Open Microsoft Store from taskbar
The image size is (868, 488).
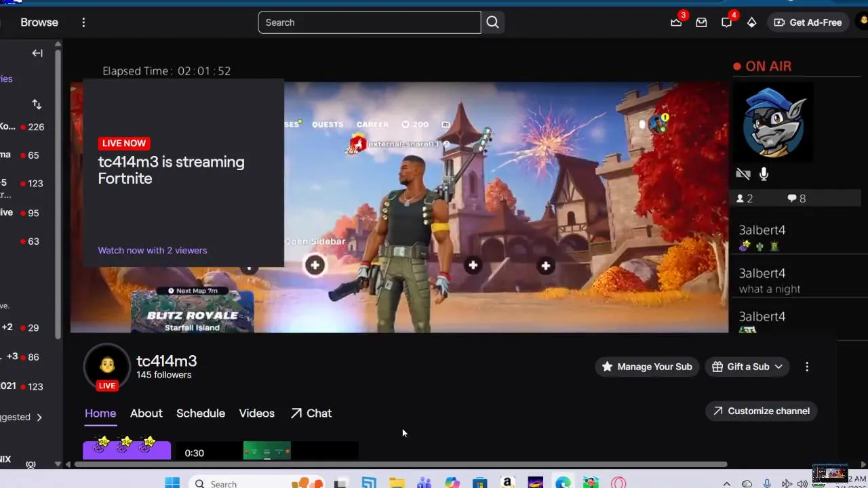click(479, 483)
